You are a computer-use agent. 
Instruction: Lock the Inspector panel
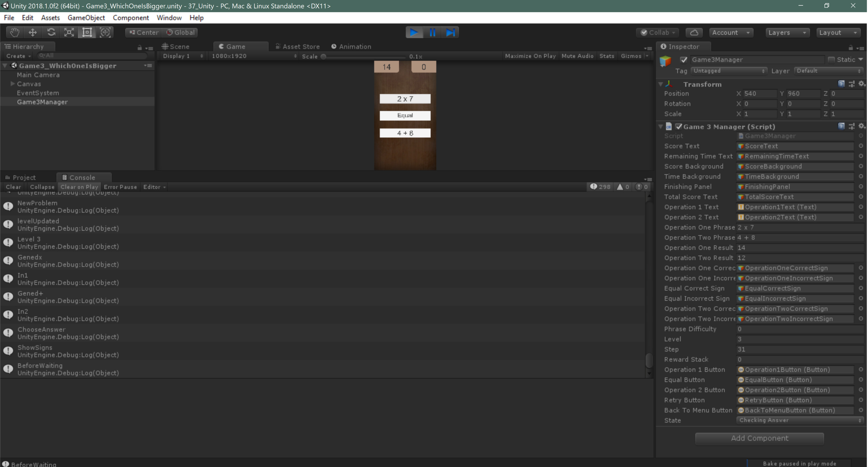click(x=850, y=48)
